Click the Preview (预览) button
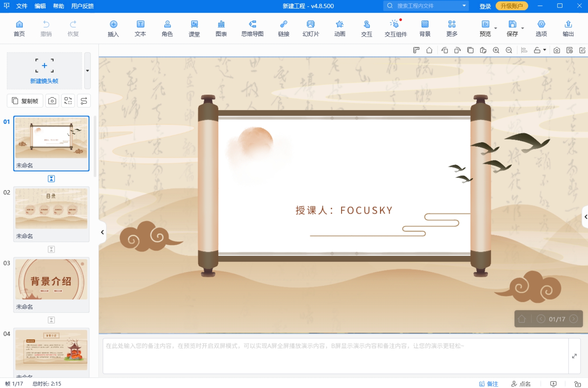588x388 pixels. tap(485, 28)
